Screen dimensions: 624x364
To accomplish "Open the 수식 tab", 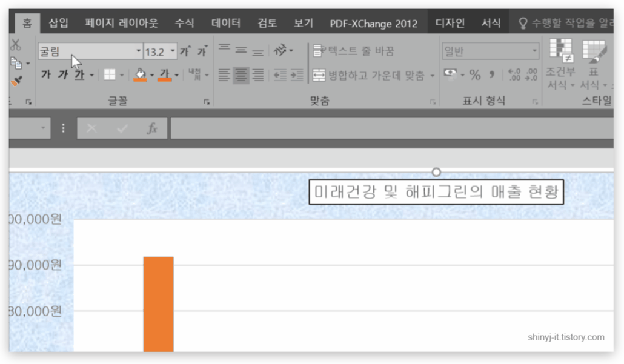I will point(185,23).
